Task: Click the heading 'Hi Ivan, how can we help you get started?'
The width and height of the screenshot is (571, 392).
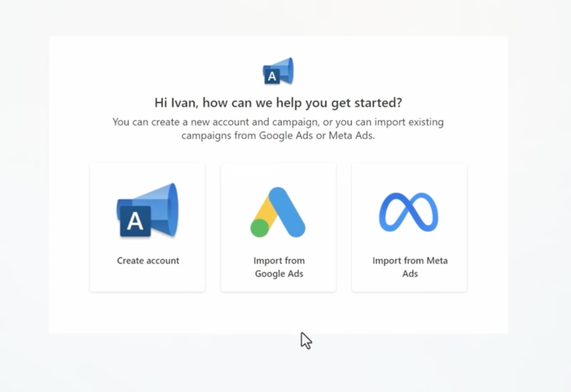Action: [278, 103]
